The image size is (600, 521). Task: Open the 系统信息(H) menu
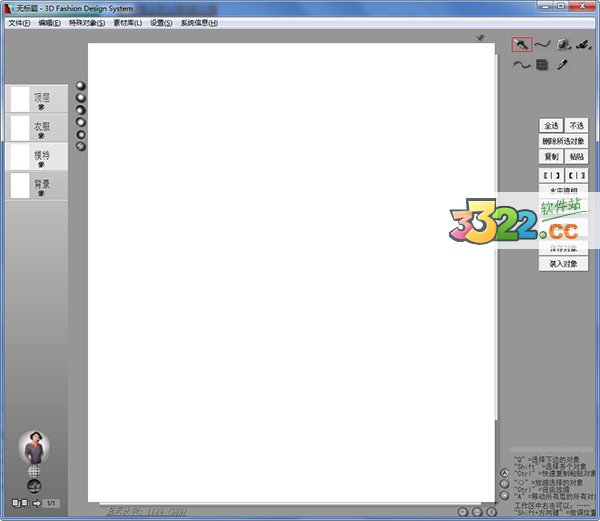tap(199, 23)
